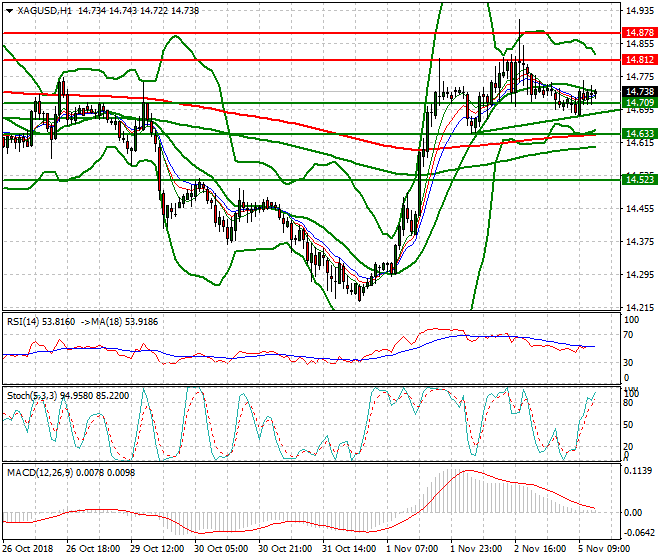Click the 0.1139 MACD scale value
The image size is (660, 560).
(x=639, y=471)
